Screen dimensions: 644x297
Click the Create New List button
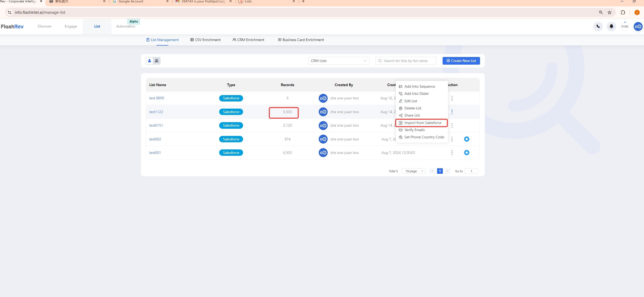[461, 61]
